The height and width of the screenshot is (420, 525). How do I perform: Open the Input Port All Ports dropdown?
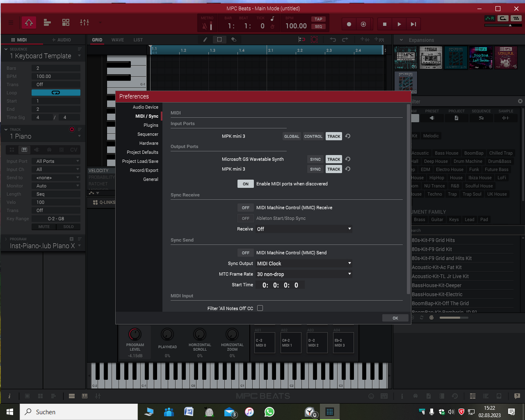(56, 161)
